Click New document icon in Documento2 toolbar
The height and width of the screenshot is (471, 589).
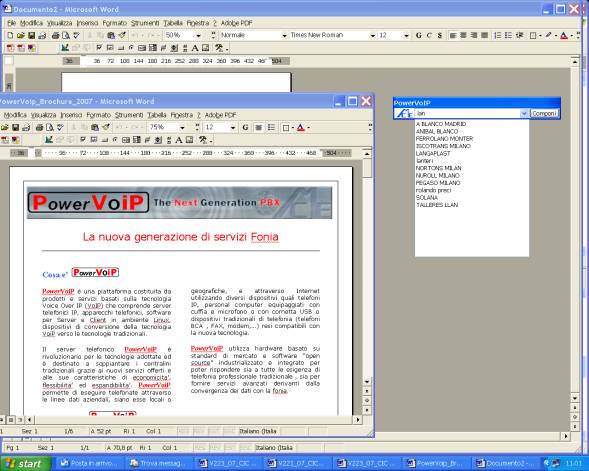coord(10,35)
